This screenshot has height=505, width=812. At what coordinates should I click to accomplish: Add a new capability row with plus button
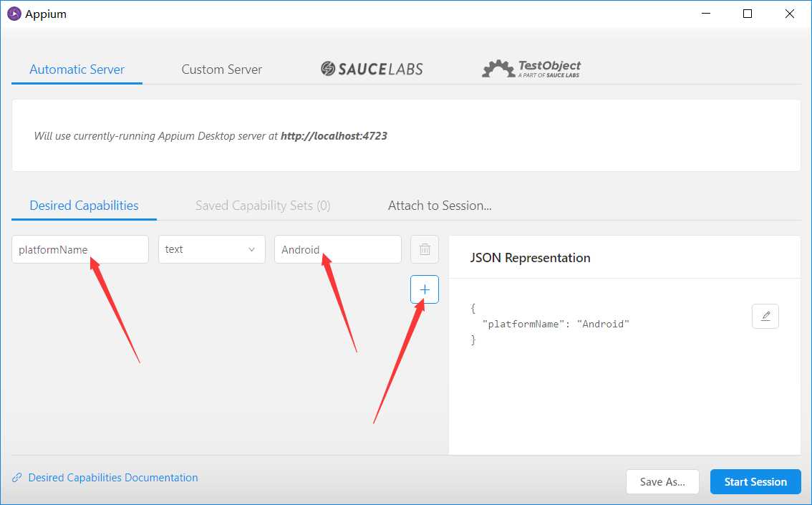tap(425, 289)
